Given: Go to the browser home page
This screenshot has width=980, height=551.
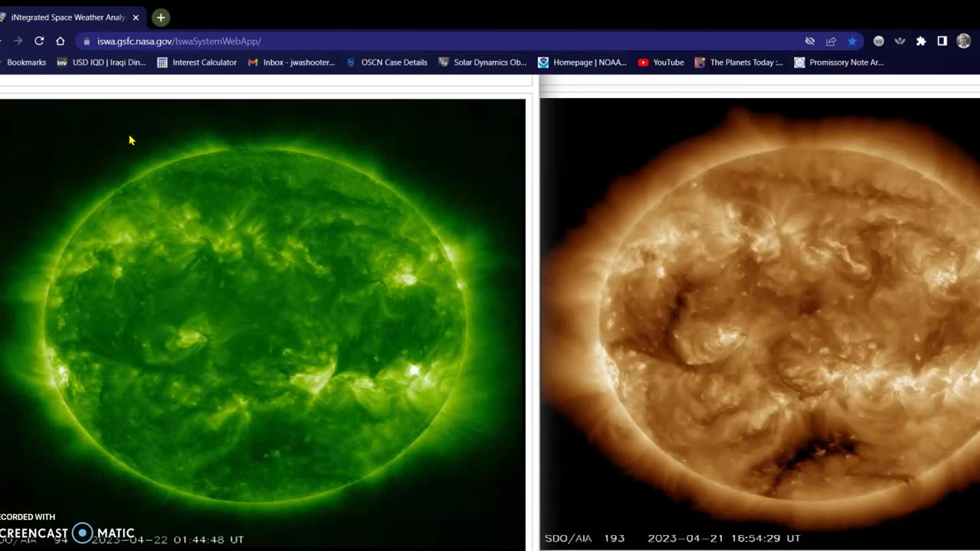Looking at the screenshot, I should pyautogui.click(x=60, y=41).
